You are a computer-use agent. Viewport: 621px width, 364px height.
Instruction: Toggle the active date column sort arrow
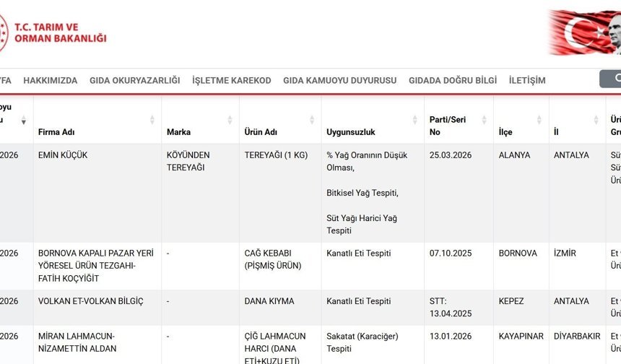24,120
